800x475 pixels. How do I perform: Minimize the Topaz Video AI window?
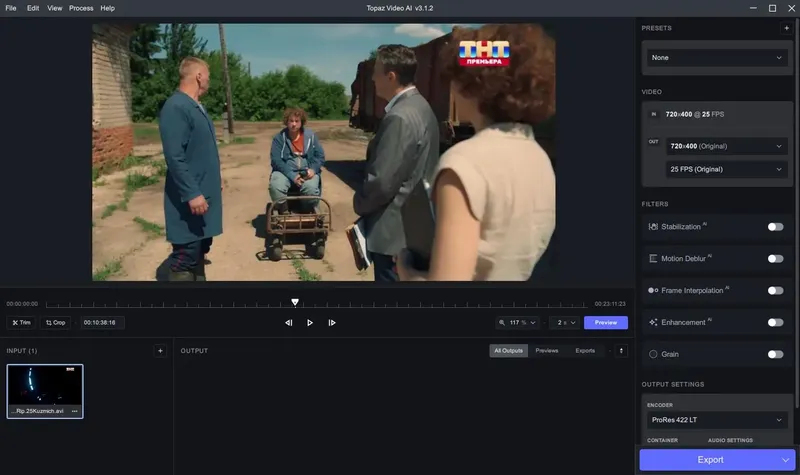pyautogui.click(x=753, y=8)
